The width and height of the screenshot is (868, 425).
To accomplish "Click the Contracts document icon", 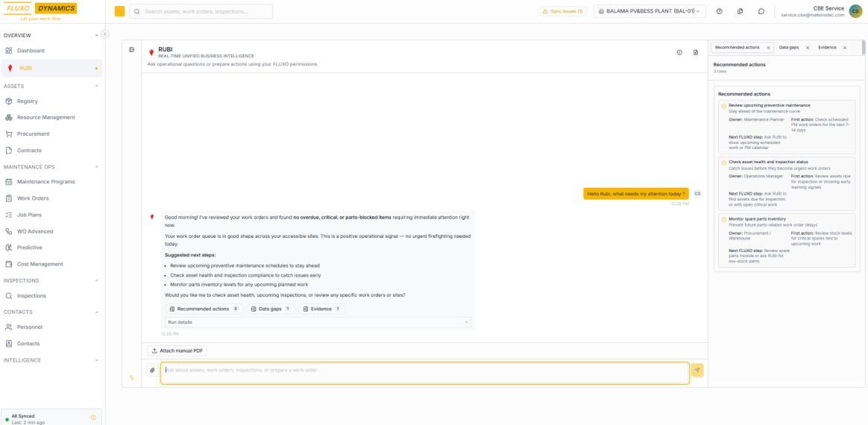I will point(9,151).
